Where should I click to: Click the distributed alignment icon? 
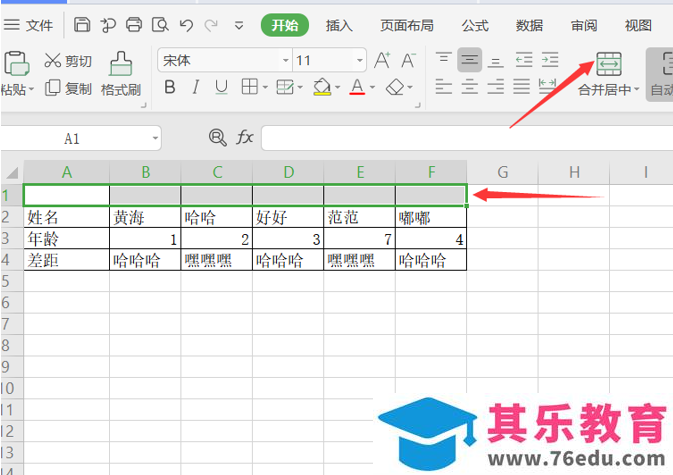tap(547, 87)
